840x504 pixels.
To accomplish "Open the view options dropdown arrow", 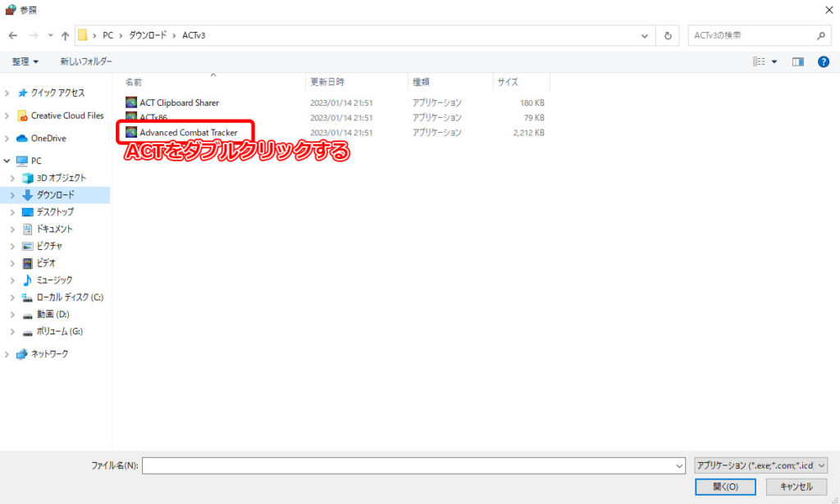I will pos(774,61).
